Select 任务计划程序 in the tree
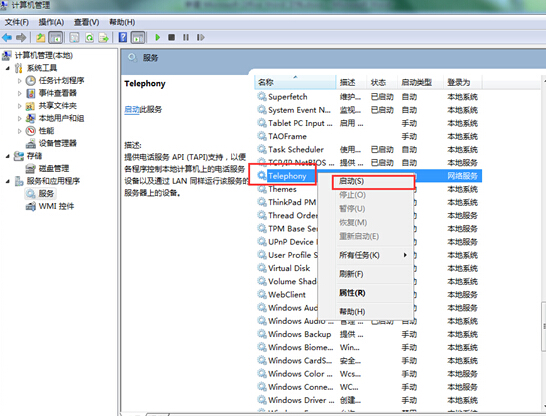The height and width of the screenshot is (416, 546). click(x=61, y=80)
